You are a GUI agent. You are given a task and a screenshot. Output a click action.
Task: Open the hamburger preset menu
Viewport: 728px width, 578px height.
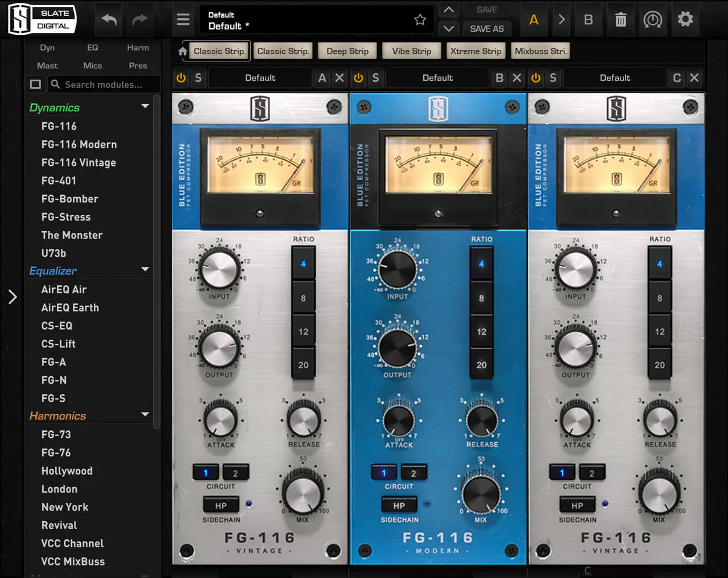(183, 20)
